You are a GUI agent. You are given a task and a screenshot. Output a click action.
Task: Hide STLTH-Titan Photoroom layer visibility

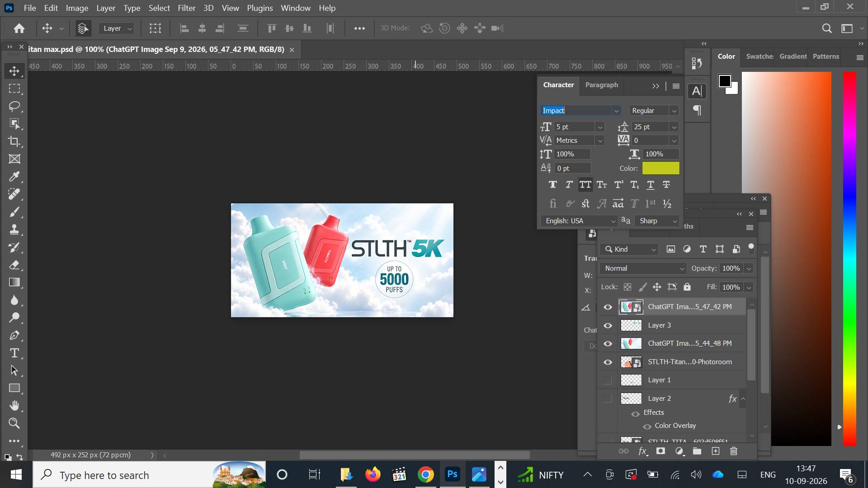608,362
